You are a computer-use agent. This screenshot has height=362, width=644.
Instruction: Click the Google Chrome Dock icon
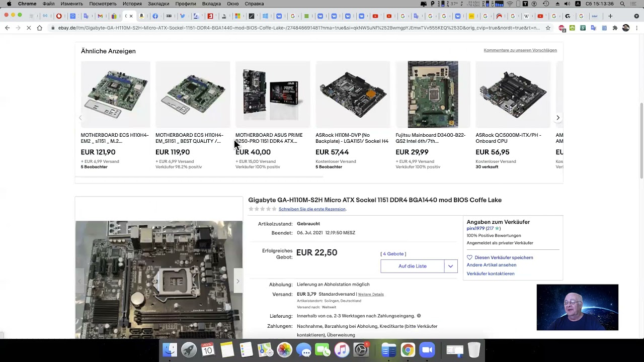click(x=408, y=349)
